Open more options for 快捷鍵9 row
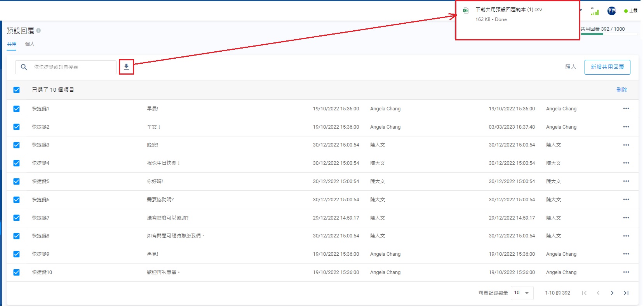Image resolution: width=644 pixels, height=307 pixels. [626, 254]
